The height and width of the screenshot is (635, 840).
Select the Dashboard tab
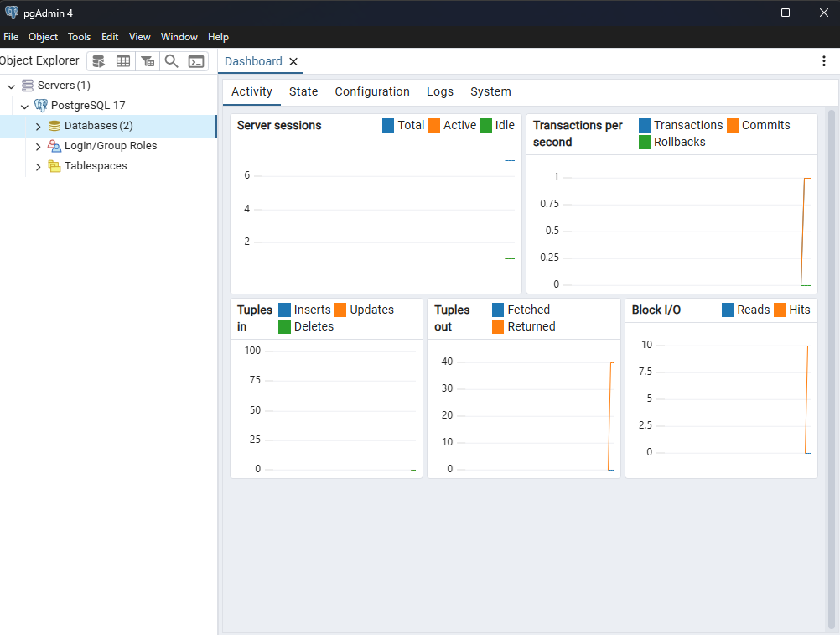tap(253, 61)
